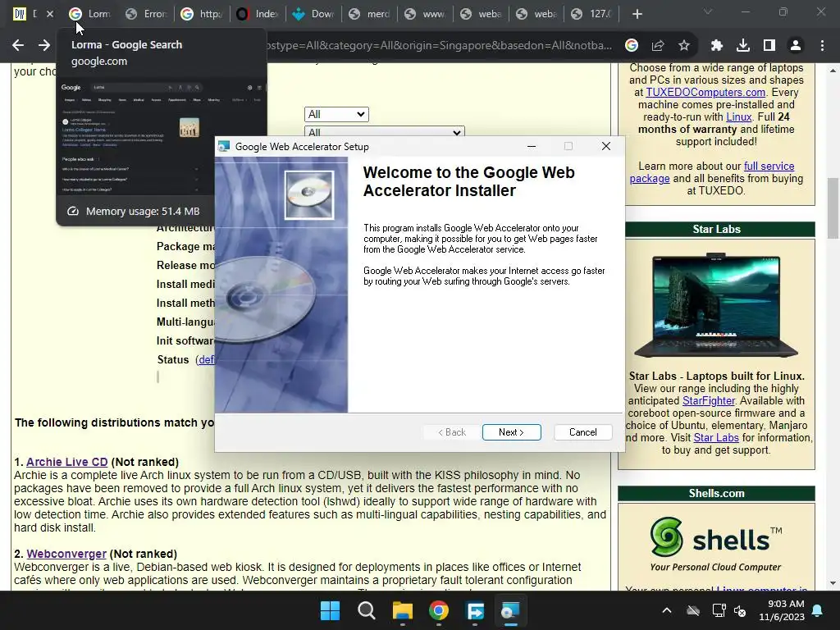Open the notification bell icon
This screenshot has height=630, width=840.
(818, 610)
